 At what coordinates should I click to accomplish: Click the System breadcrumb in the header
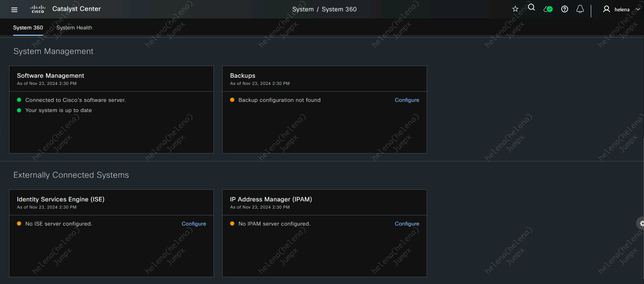[303, 9]
